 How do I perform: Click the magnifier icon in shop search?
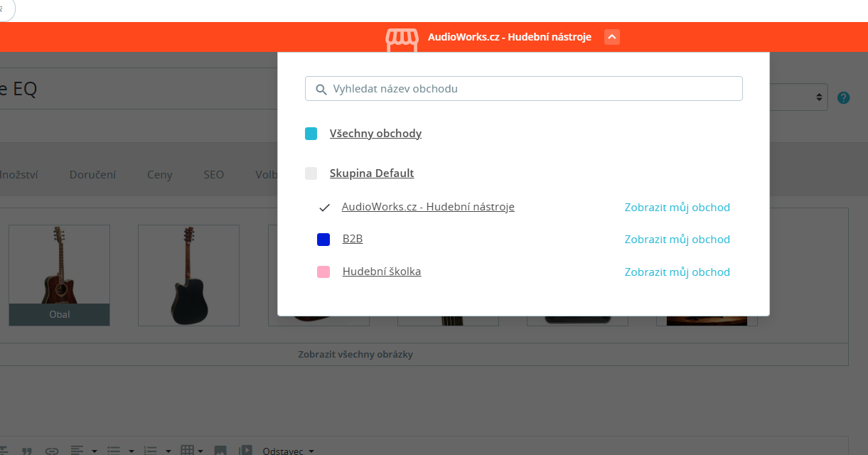(x=321, y=90)
